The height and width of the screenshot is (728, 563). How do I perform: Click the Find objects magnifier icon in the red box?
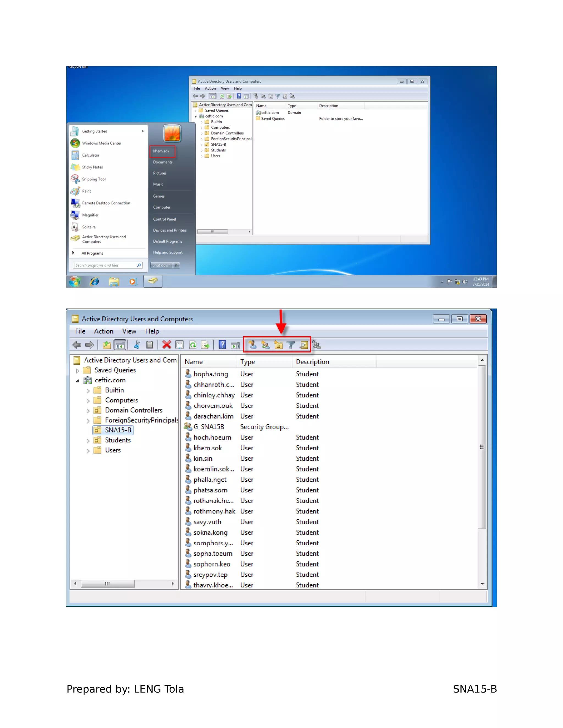[x=303, y=345]
